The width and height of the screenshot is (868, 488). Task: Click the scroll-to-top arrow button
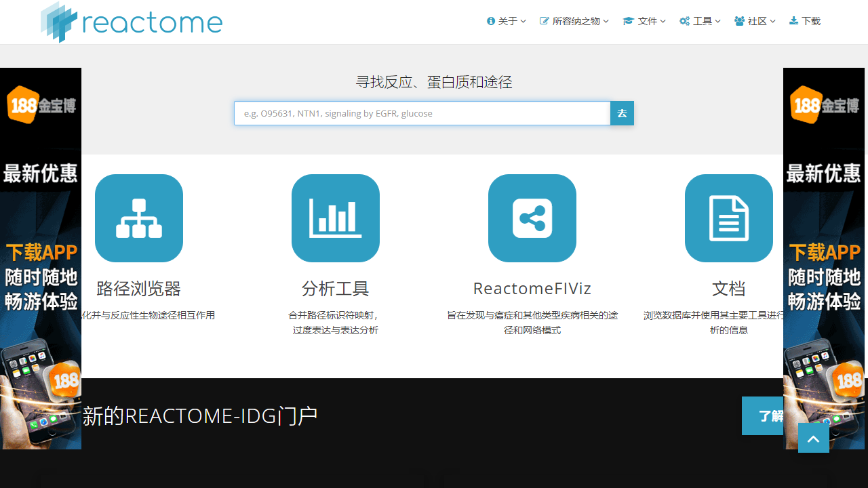(x=814, y=438)
